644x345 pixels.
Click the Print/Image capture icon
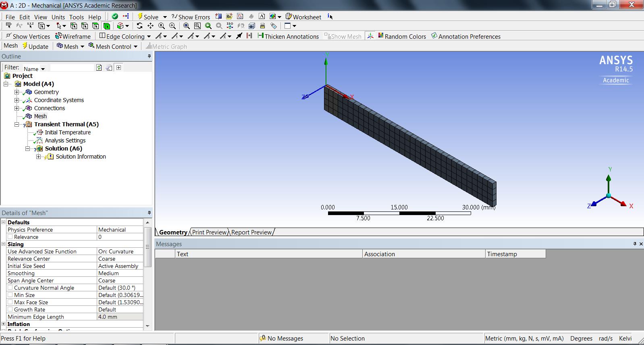pos(262,26)
